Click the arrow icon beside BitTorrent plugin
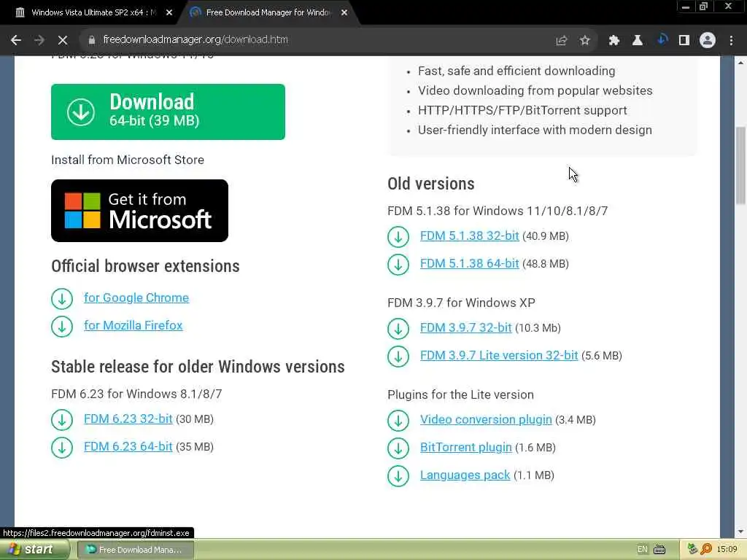This screenshot has width=747, height=560. coord(398,448)
